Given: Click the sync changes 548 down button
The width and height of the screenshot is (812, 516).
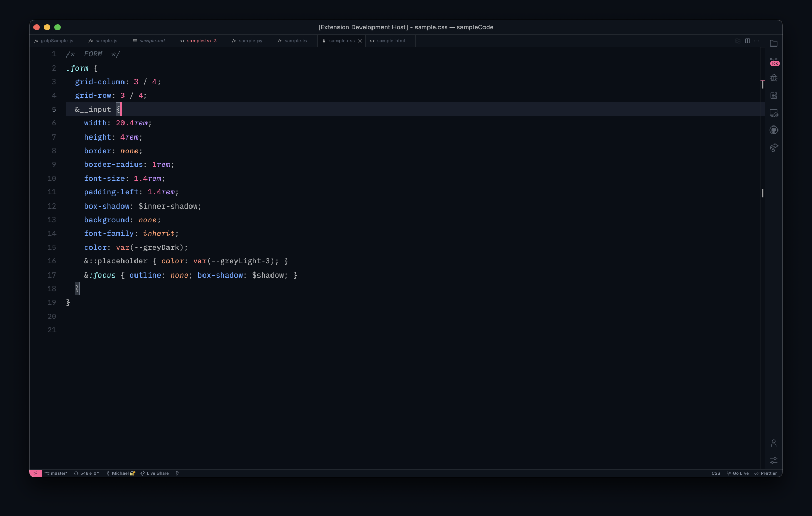Looking at the screenshot, I should [x=86, y=473].
